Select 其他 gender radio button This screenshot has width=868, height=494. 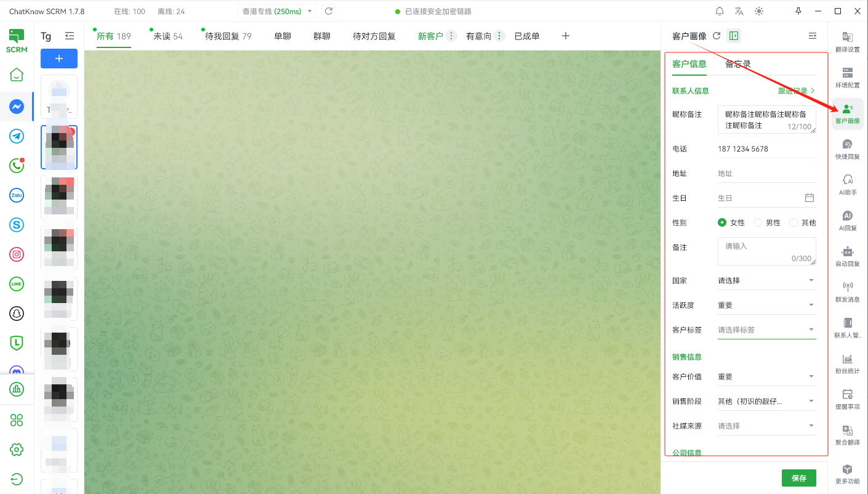click(x=794, y=222)
